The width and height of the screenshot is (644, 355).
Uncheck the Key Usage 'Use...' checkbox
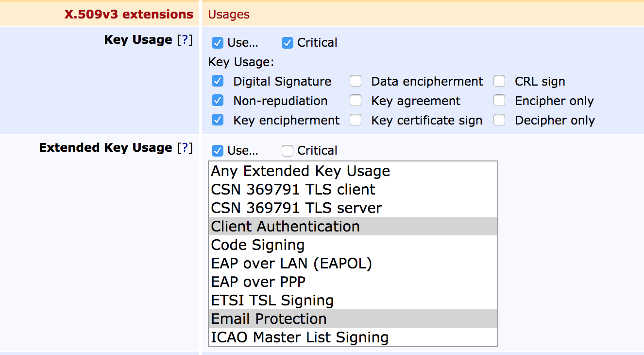coord(218,43)
